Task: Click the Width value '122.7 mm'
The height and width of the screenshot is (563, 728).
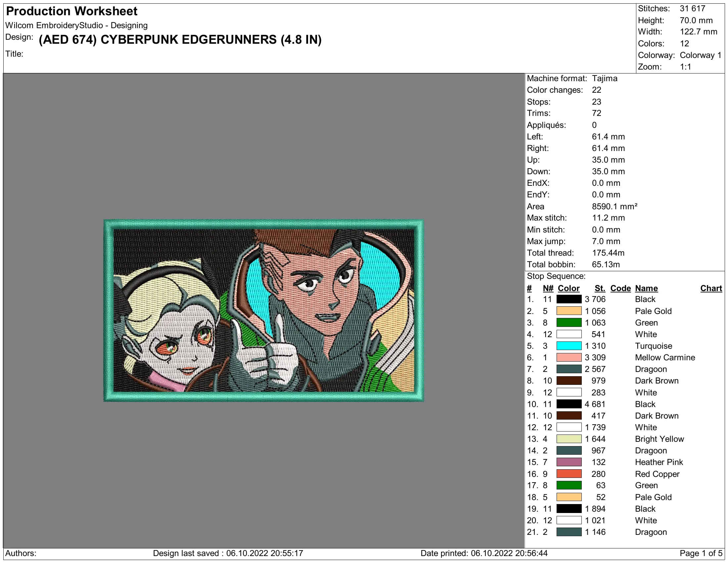Action: pos(698,32)
